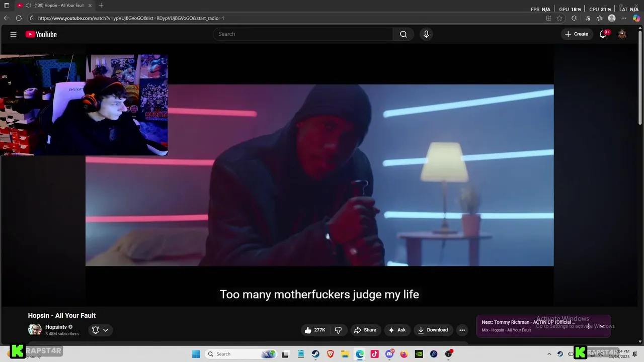Launch Steam from the taskbar
644x362 pixels.
click(x=315, y=354)
